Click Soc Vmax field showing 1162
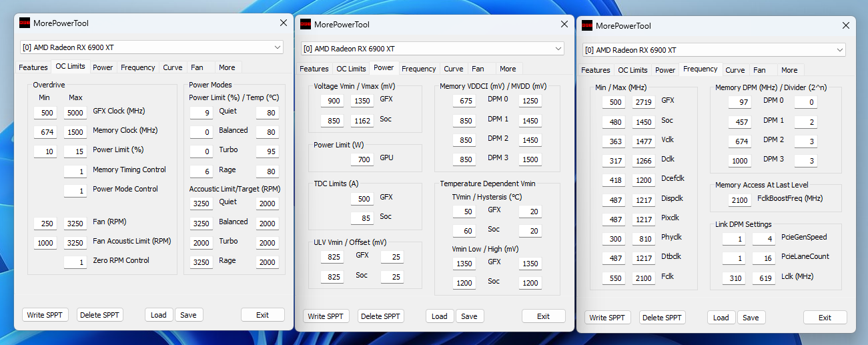Image resolution: width=868 pixels, height=345 pixels. point(362,121)
